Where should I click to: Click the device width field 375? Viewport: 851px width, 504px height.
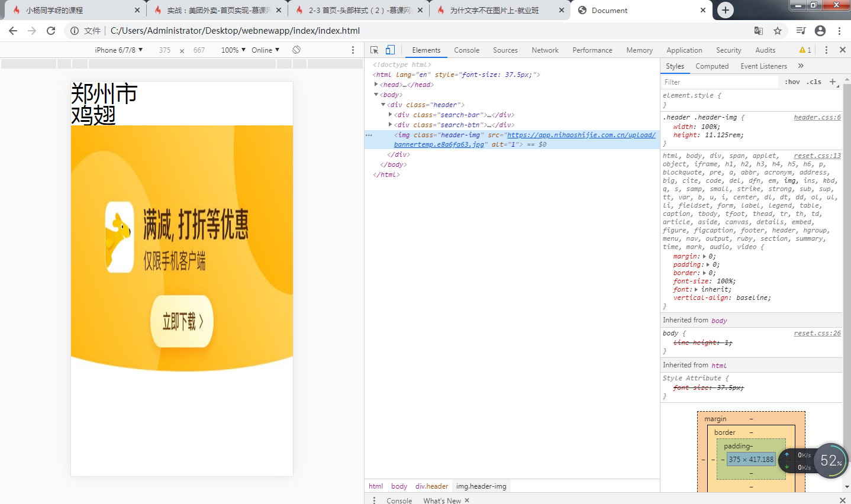click(x=165, y=50)
